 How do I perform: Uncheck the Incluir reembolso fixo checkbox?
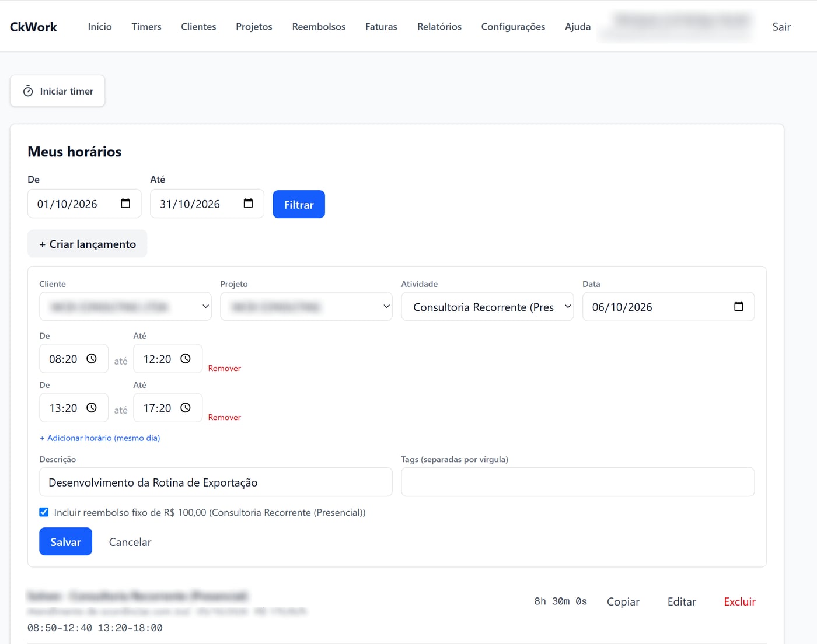click(x=44, y=512)
